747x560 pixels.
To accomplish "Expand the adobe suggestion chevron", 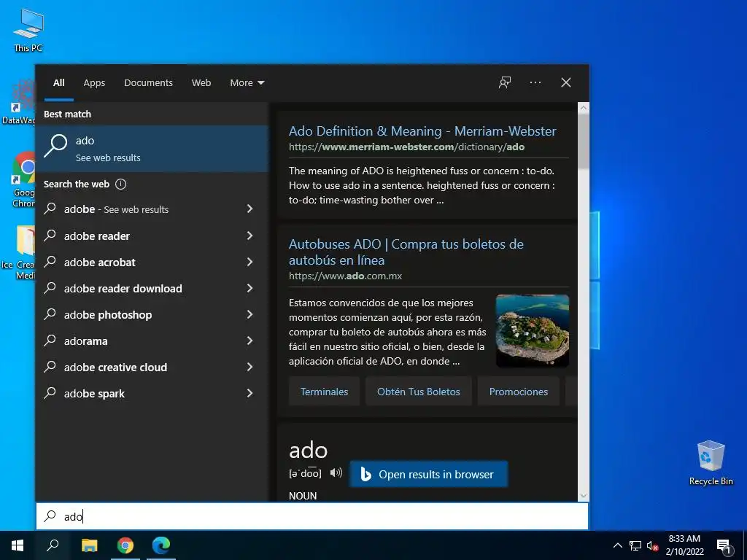I will coord(249,209).
